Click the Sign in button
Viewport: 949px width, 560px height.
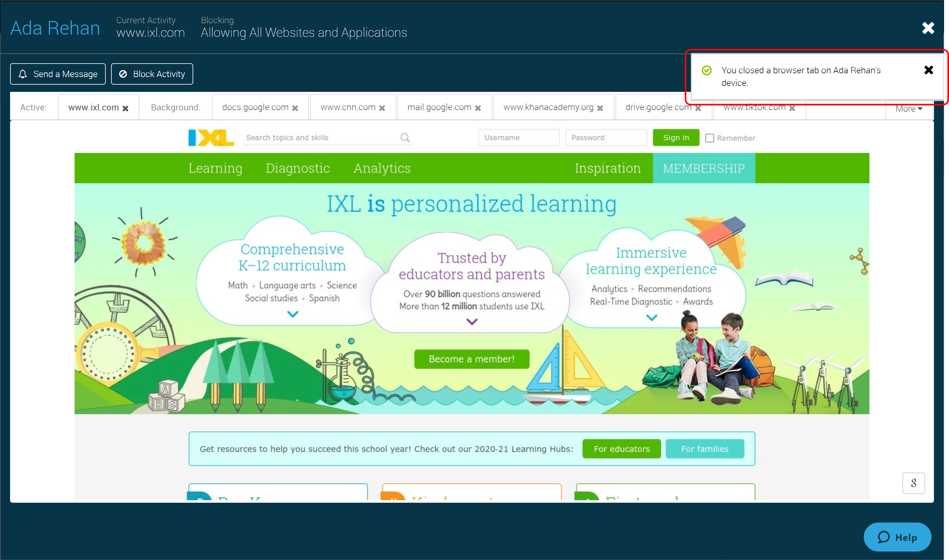click(x=677, y=138)
